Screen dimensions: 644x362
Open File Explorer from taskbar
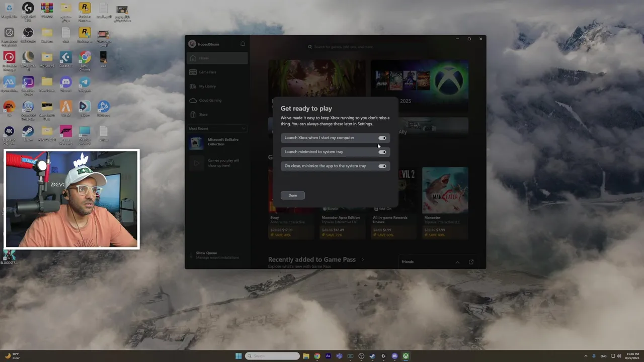[306, 356]
